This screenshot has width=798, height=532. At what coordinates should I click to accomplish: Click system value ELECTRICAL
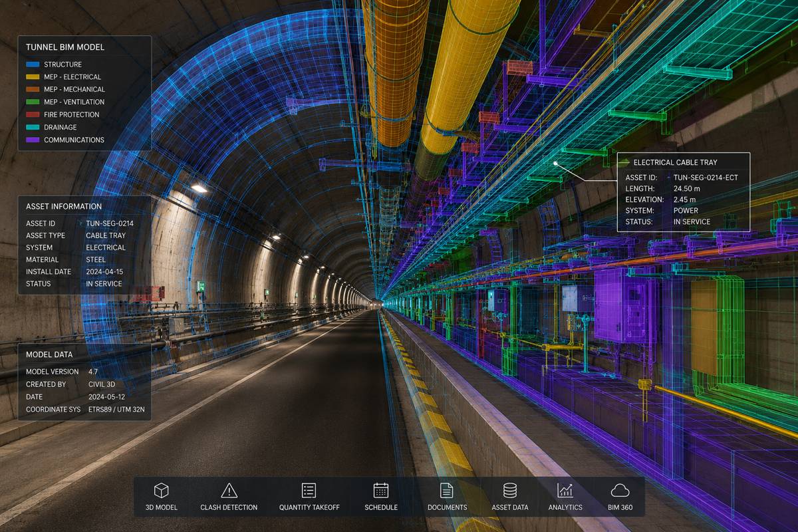[x=106, y=247]
